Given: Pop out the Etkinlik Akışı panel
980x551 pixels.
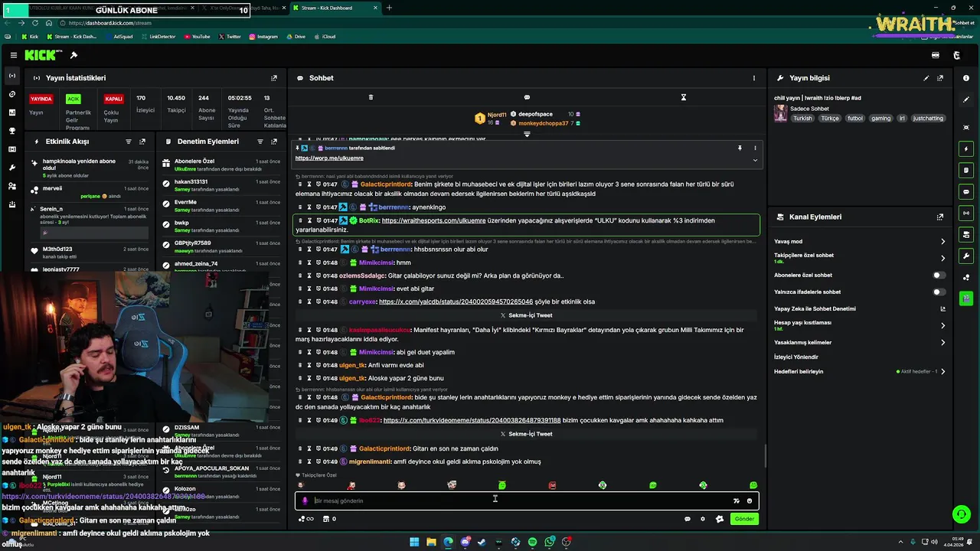Looking at the screenshot, I should pyautogui.click(x=142, y=142).
